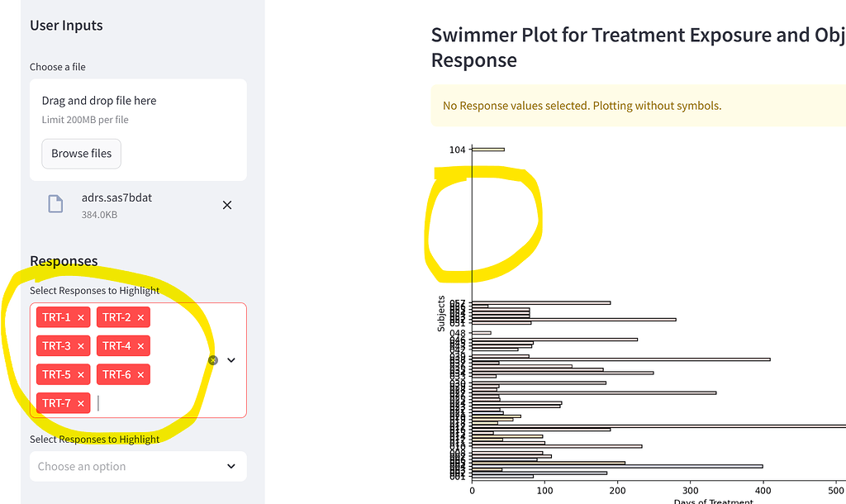The width and height of the screenshot is (846, 504).
Task: Delete uploaded adrs.sas7bdat file
Action: point(227,205)
